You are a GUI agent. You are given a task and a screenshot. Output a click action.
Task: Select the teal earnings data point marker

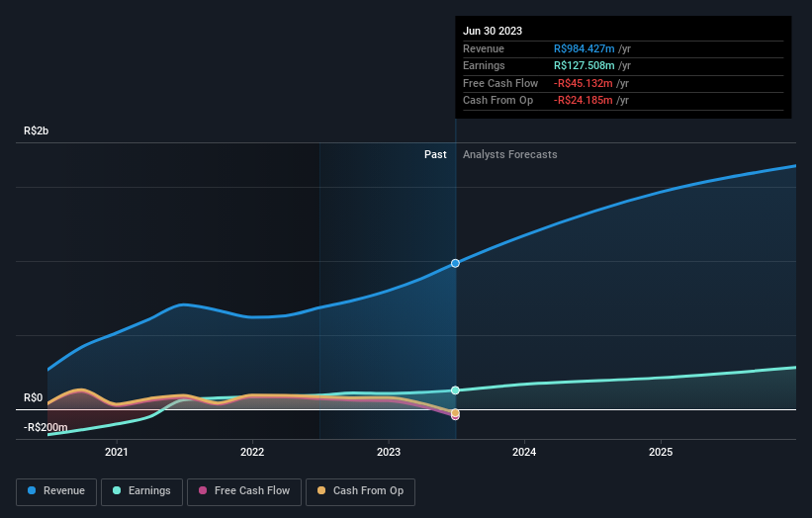pos(455,390)
